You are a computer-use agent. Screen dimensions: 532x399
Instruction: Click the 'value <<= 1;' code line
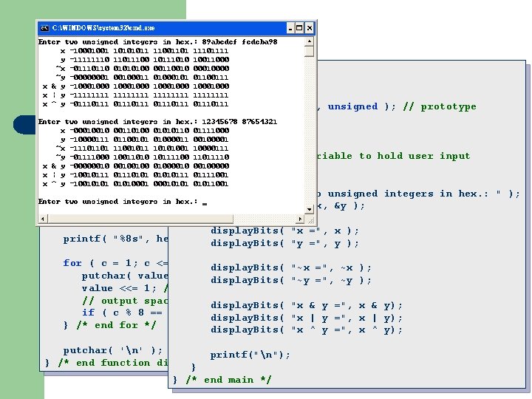pyautogui.click(x=125, y=288)
